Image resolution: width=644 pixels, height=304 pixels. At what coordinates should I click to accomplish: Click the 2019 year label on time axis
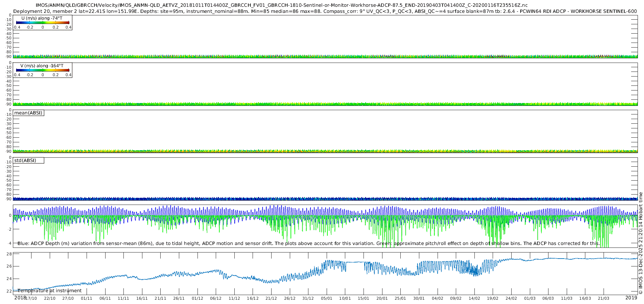631,298
